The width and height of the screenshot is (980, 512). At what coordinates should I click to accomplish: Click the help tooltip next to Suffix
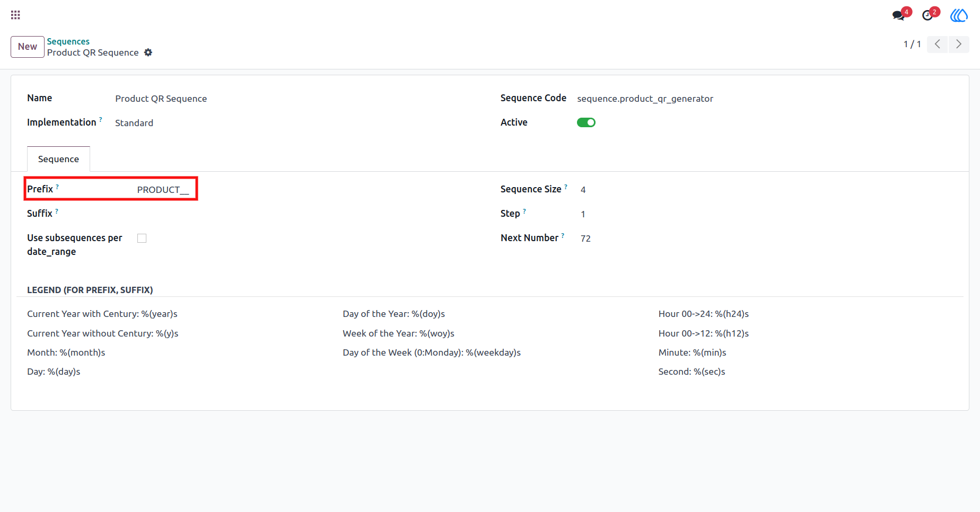click(x=57, y=210)
